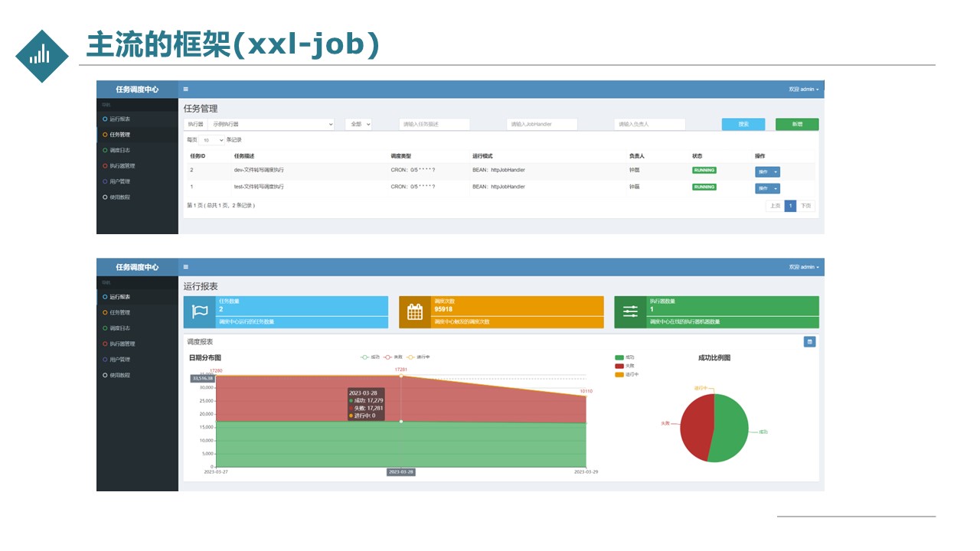Click the 2023-03-28 data point on the chart
The image size is (980, 551).
point(401,376)
